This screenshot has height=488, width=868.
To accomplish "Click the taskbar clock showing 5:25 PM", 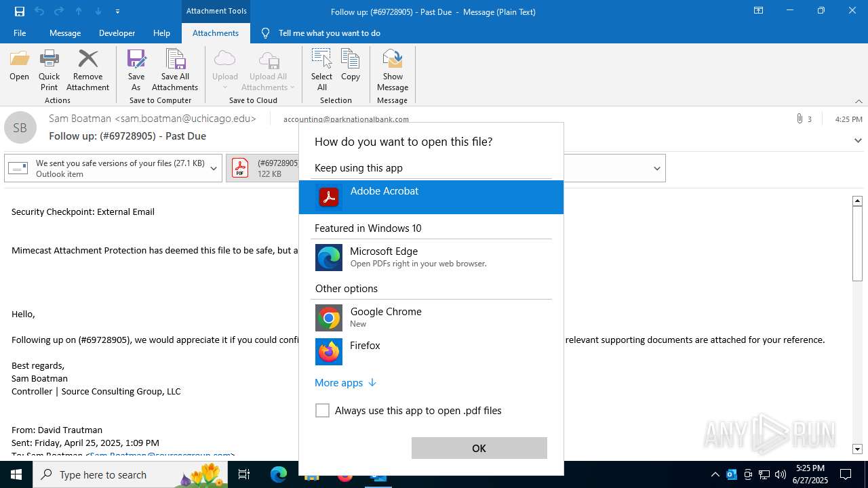I will 810,474.
